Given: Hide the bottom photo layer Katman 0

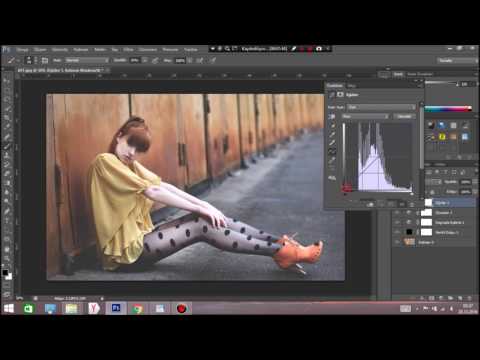Looking at the screenshot, I should tap(397, 242).
